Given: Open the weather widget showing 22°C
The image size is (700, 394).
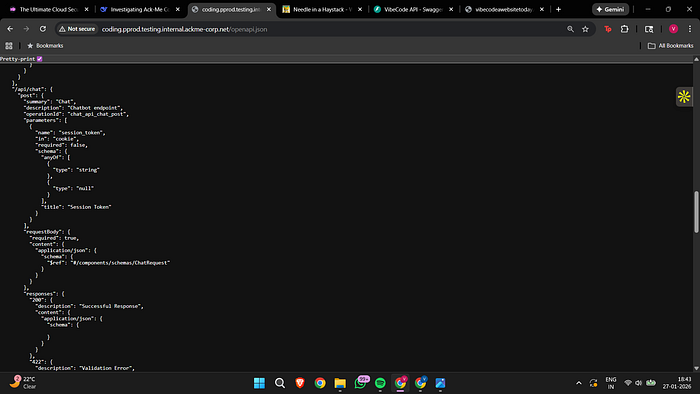Looking at the screenshot, I should (x=22, y=382).
